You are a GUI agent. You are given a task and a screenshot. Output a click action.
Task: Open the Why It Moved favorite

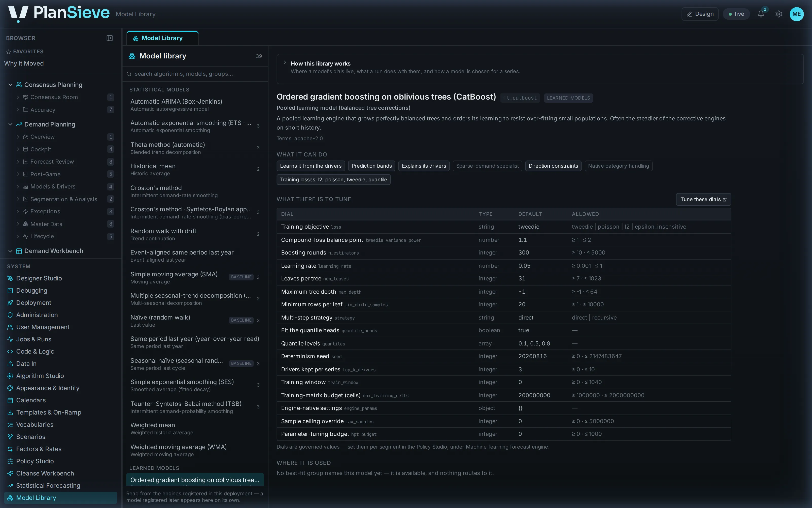(x=24, y=63)
